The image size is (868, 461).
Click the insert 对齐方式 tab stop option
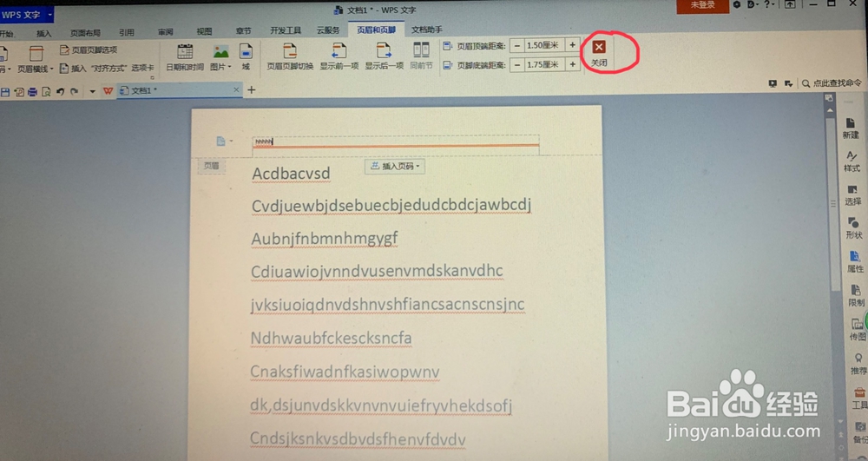point(106,68)
